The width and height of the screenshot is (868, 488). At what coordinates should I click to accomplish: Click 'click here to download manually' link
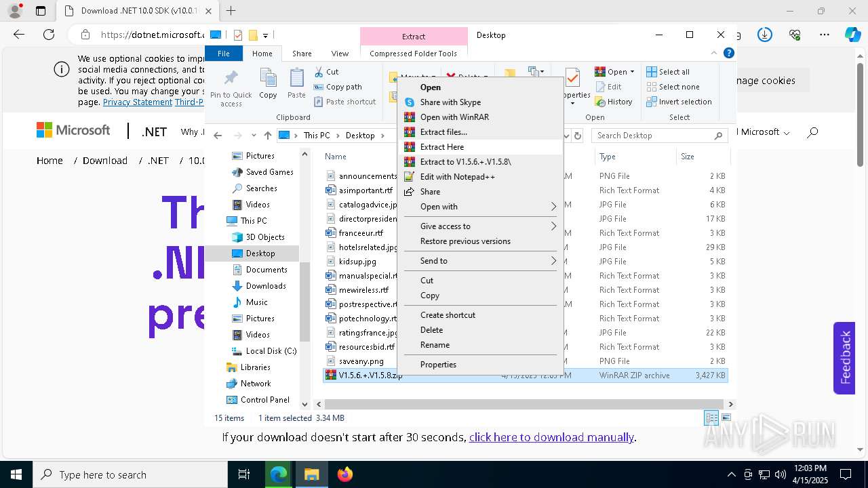tap(551, 437)
